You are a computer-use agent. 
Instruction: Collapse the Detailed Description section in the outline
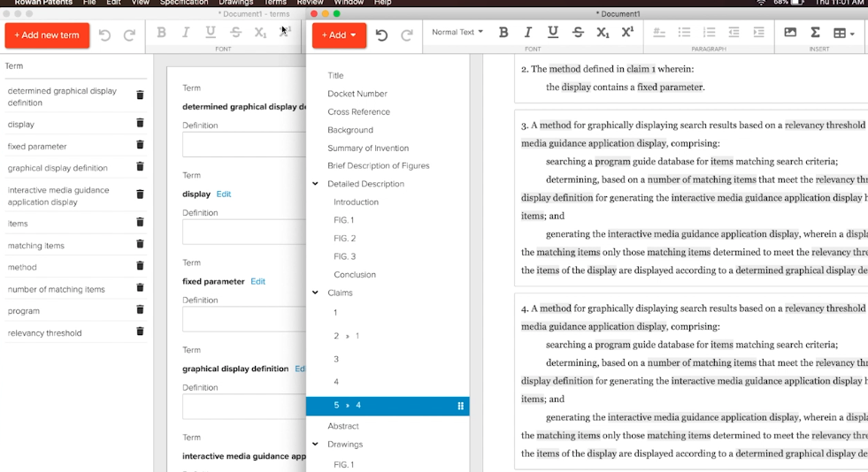tap(315, 184)
